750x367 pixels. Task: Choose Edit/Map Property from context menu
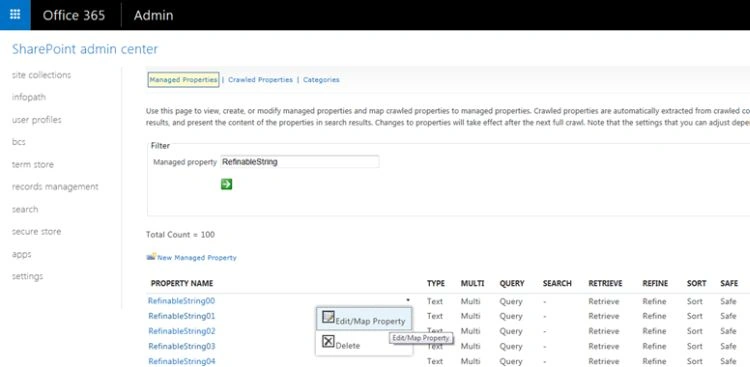point(364,318)
